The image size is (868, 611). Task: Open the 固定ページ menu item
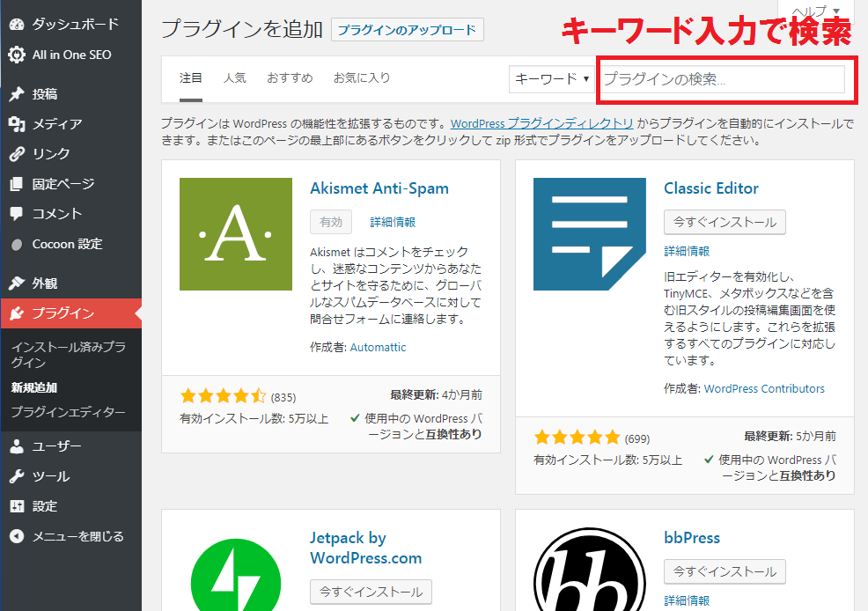pyautogui.click(x=70, y=184)
